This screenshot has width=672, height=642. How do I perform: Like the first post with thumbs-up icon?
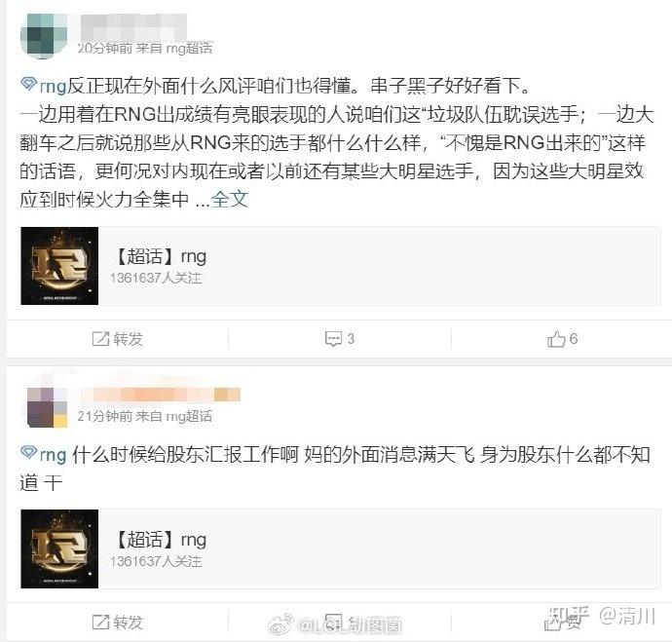point(556,339)
